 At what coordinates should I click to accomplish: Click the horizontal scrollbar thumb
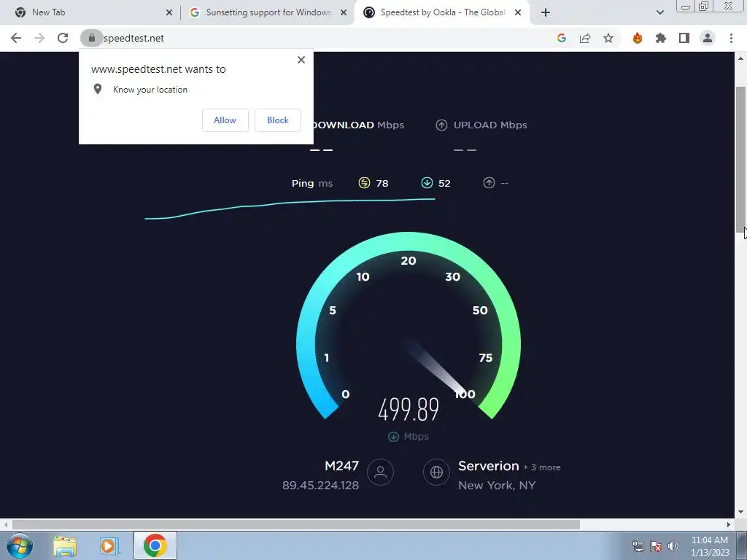296,524
